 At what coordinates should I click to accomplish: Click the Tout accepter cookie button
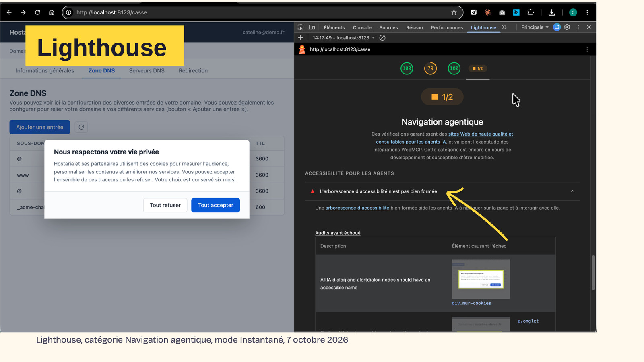(x=215, y=205)
